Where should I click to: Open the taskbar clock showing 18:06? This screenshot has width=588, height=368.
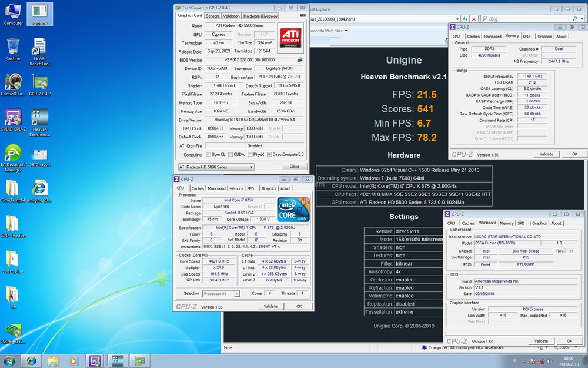coord(569,362)
